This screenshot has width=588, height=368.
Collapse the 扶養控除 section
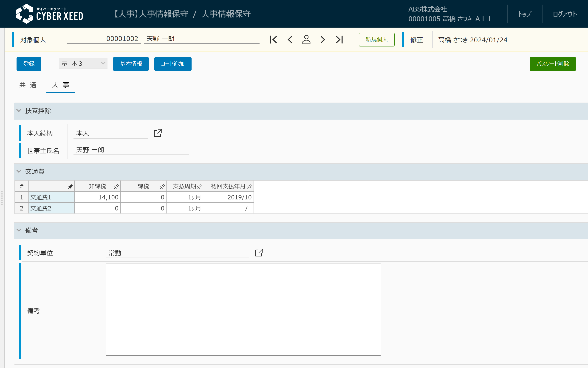(19, 110)
